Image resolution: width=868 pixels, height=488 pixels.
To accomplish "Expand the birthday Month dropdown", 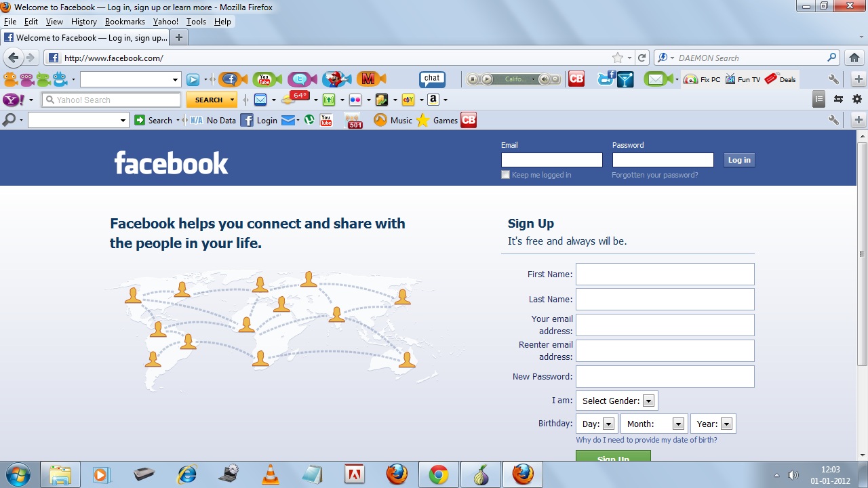I will point(678,424).
